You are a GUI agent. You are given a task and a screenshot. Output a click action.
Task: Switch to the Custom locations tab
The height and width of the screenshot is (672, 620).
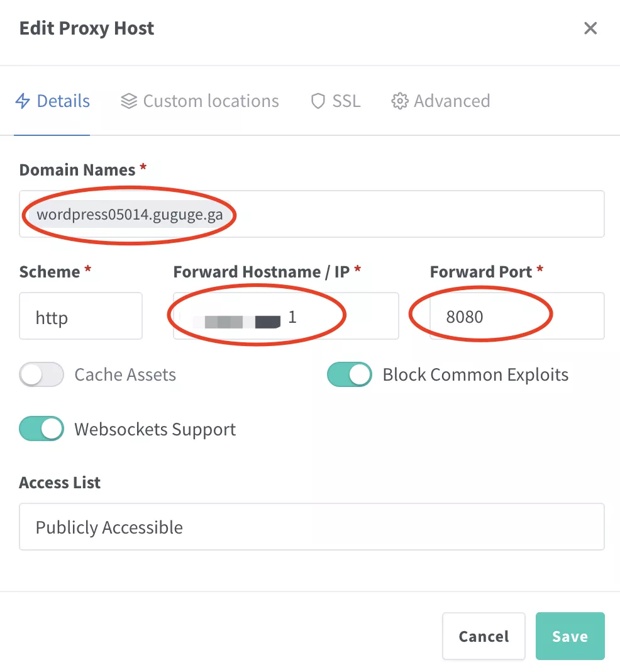coord(211,101)
